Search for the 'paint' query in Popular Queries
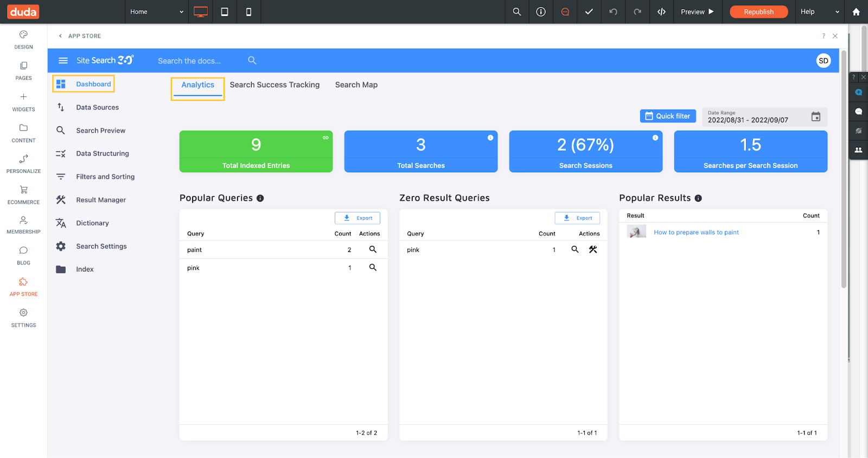 (373, 249)
